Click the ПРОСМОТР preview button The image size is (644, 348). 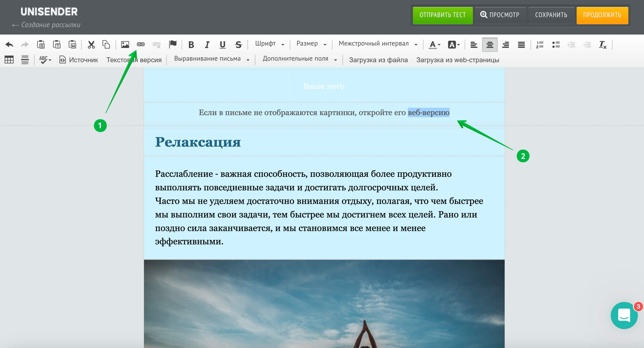click(x=500, y=15)
